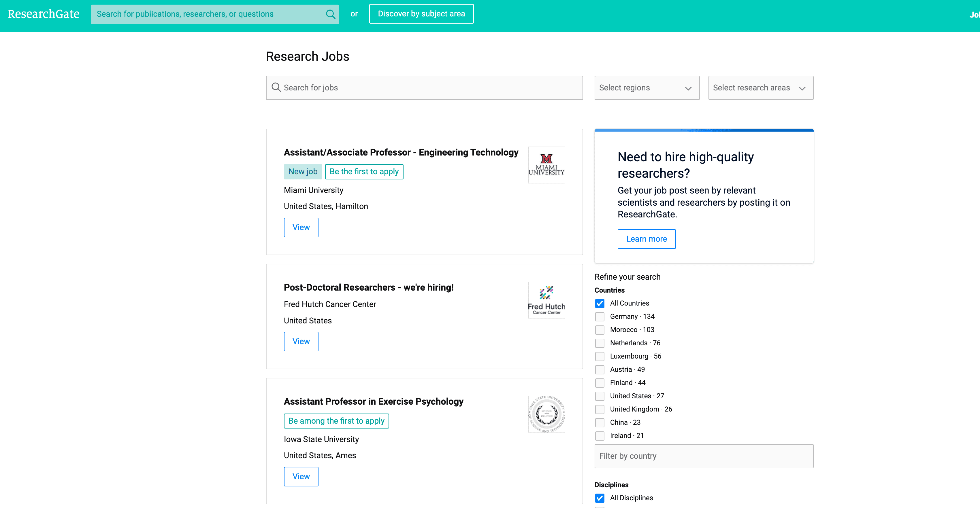View the Post-Doctoral Researchers job

tap(301, 342)
